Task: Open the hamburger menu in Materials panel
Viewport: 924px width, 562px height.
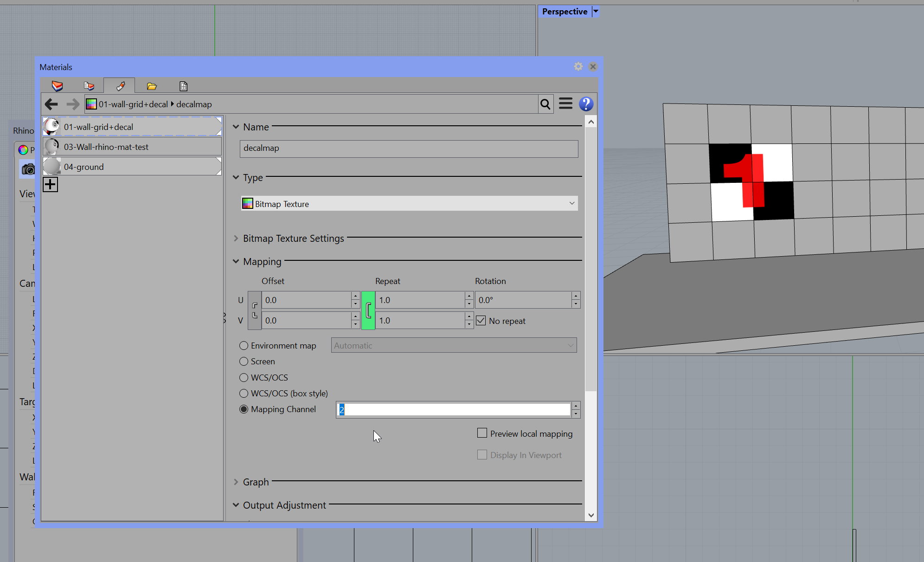Action: [x=565, y=103]
